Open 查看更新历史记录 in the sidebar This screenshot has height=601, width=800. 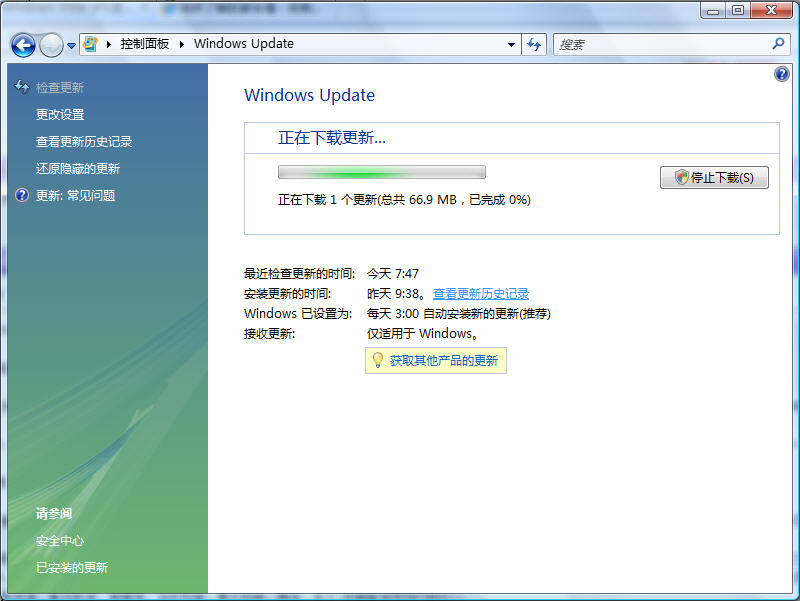click(84, 141)
